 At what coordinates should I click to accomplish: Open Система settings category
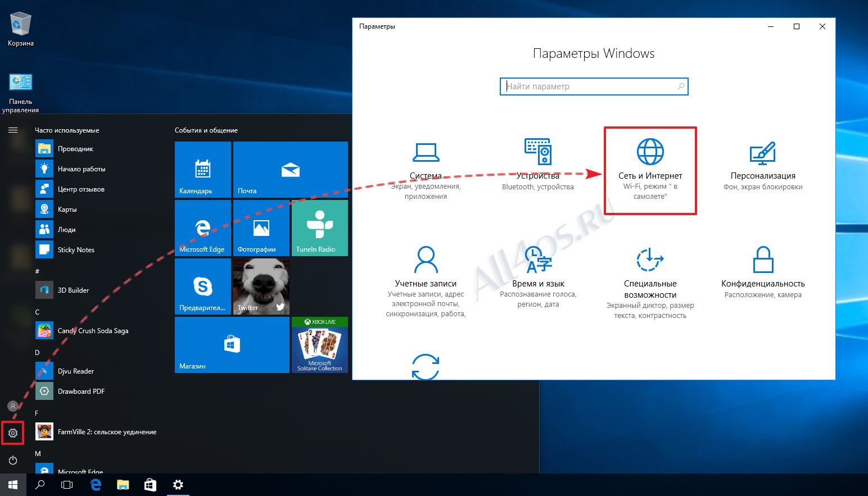coord(426,171)
